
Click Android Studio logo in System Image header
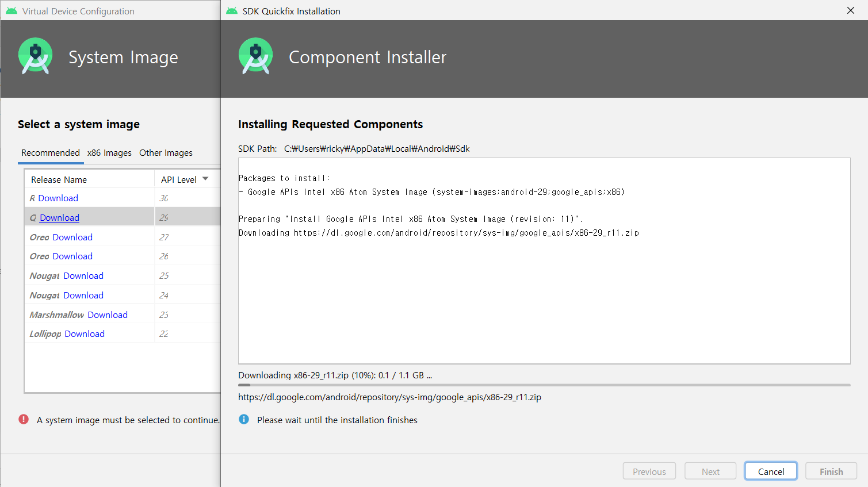[x=36, y=56]
